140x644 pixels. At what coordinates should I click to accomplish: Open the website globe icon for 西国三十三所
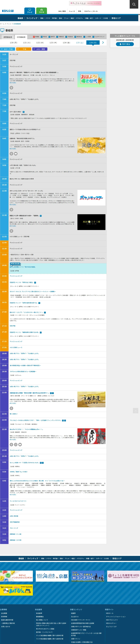pyautogui.click(x=11, y=231)
